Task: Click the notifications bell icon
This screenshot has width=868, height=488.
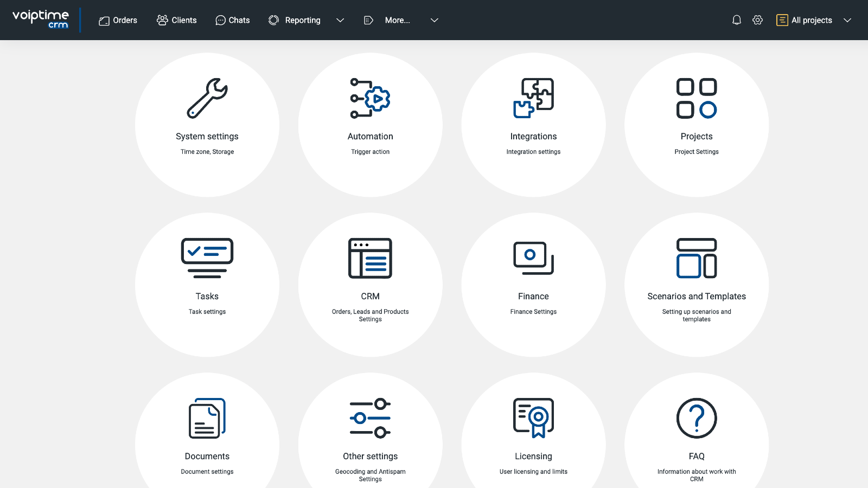Action: tap(736, 20)
